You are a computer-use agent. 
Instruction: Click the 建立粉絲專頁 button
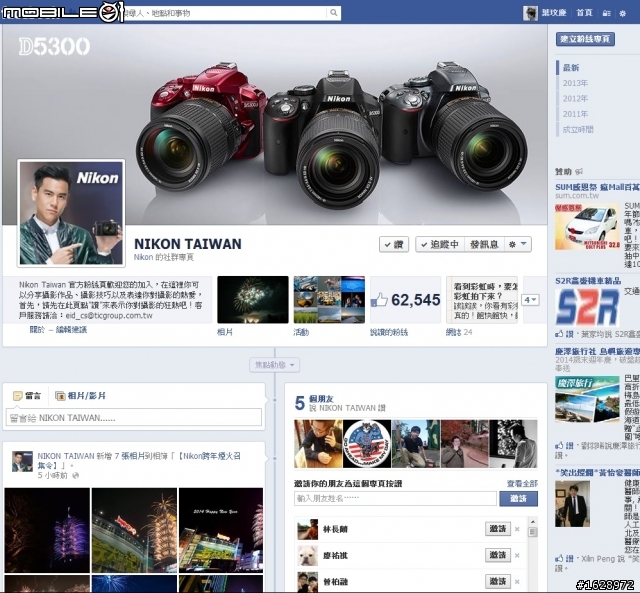[x=585, y=39]
